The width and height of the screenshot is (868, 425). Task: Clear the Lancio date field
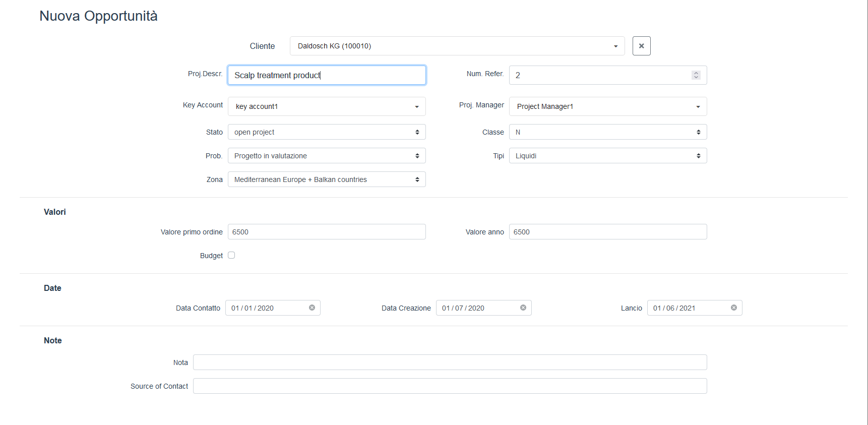(734, 308)
